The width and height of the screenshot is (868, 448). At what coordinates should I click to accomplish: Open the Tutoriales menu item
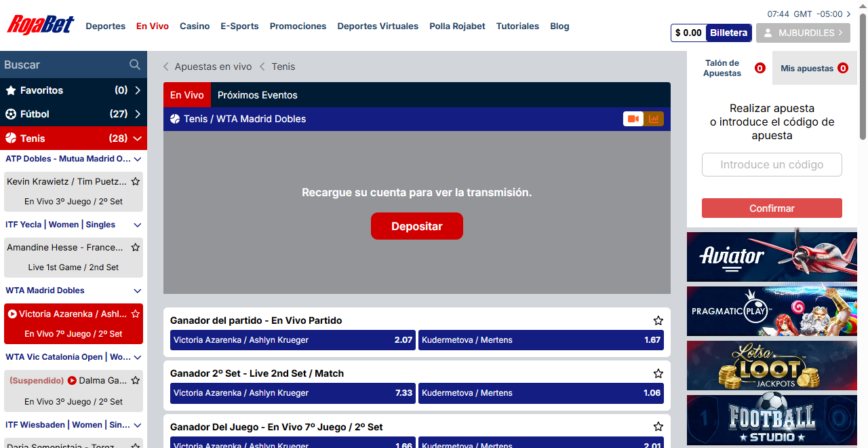[517, 26]
